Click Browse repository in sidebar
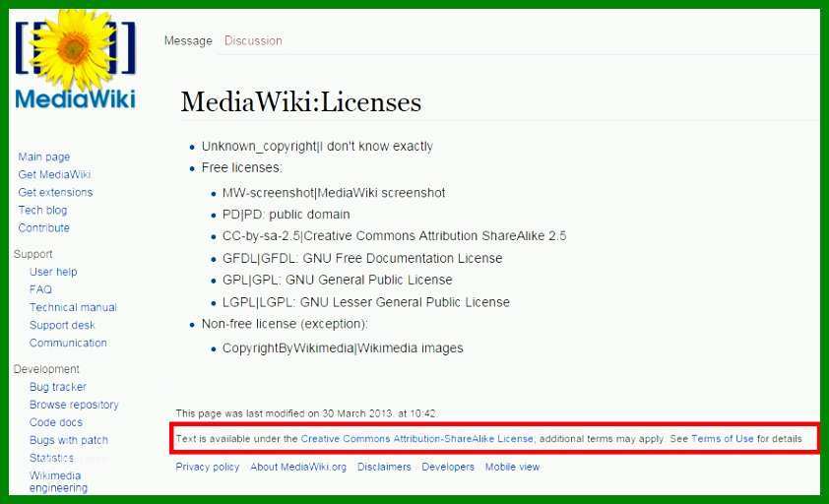 click(x=74, y=405)
